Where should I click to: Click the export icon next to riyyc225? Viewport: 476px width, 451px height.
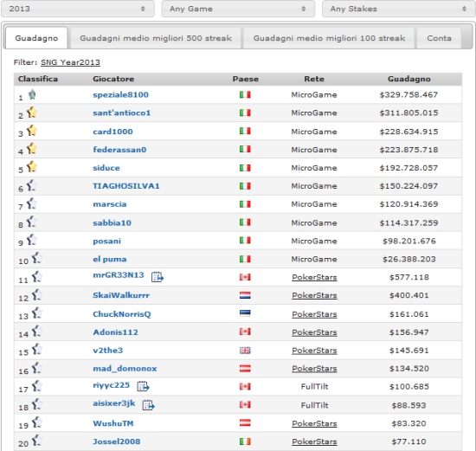tap(143, 386)
